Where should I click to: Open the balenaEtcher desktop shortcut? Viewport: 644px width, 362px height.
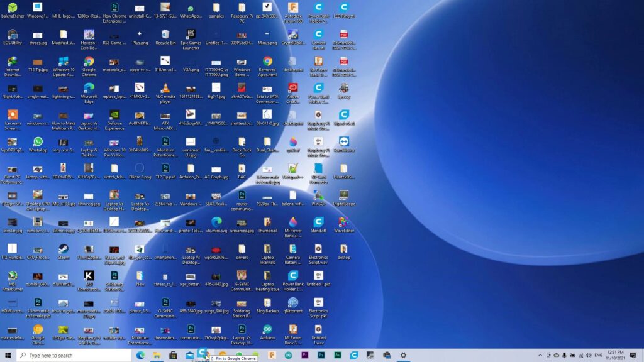[x=13, y=11]
